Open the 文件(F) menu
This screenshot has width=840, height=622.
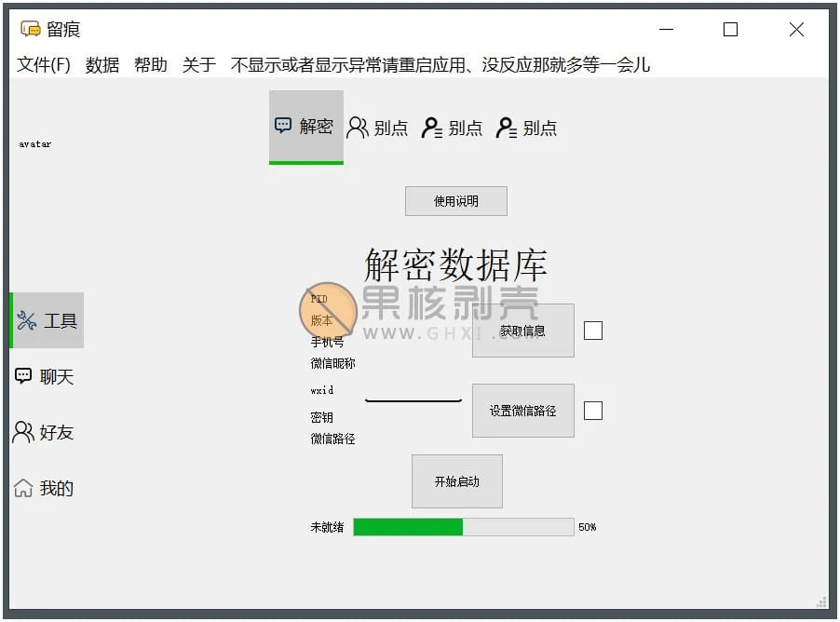point(43,65)
